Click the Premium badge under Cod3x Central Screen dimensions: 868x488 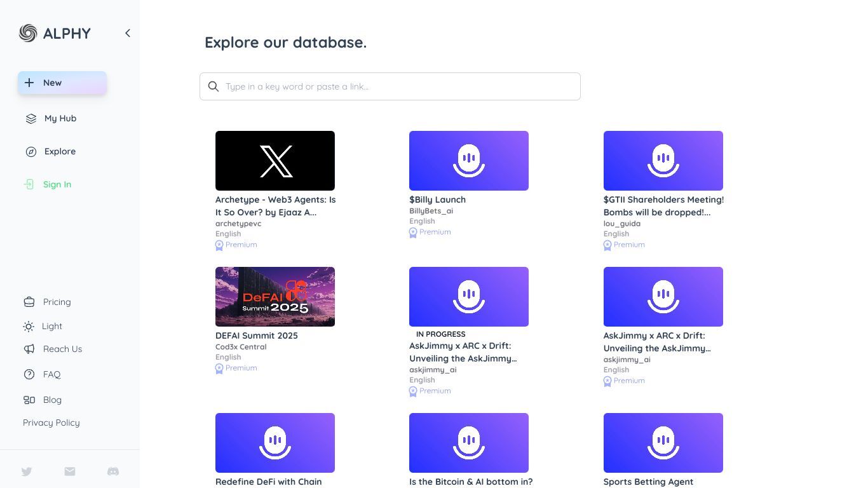click(x=236, y=368)
